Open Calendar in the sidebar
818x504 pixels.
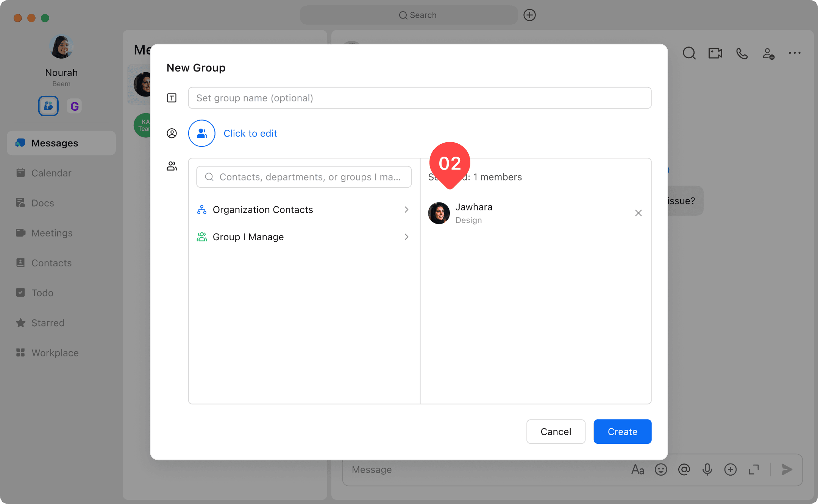[x=51, y=173]
